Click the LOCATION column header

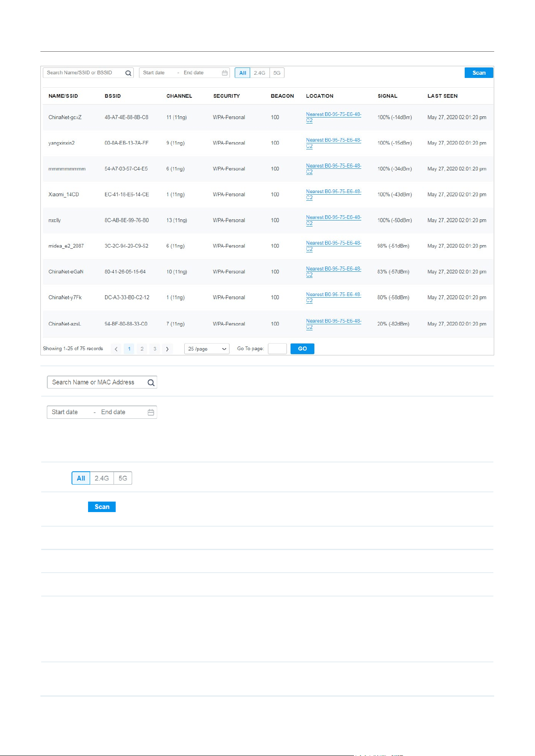click(320, 96)
